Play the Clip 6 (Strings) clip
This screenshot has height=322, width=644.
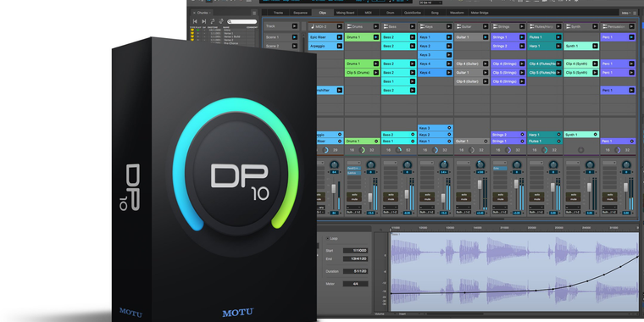pyautogui.click(x=522, y=81)
